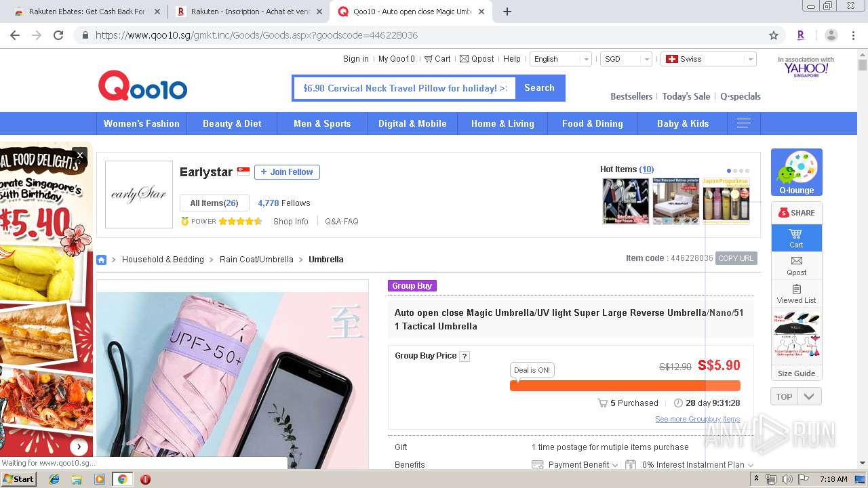The image size is (868, 488).
Task: Advance the side banner with arrow
Action: point(79,447)
